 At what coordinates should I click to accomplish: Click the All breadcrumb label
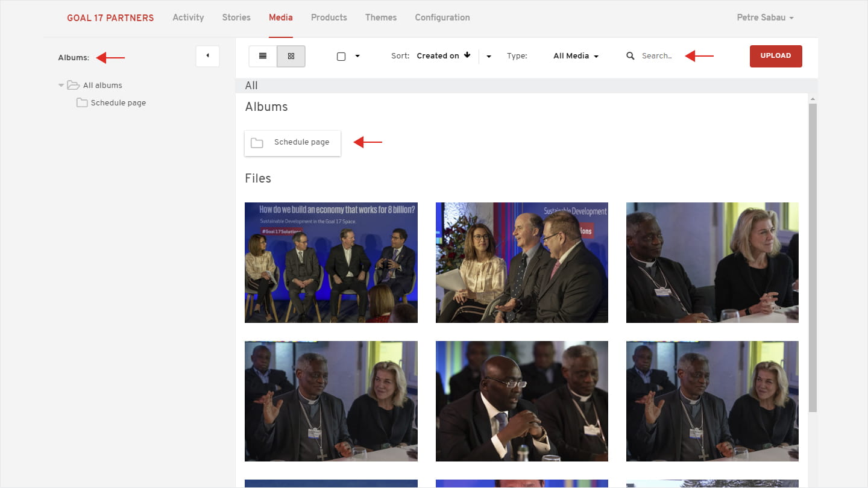coord(251,86)
